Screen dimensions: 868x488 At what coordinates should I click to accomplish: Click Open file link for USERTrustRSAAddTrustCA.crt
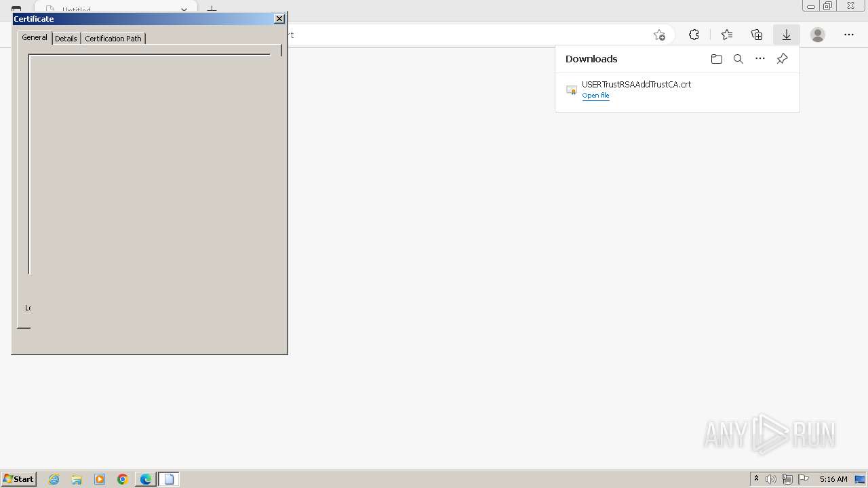tap(595, 96)
